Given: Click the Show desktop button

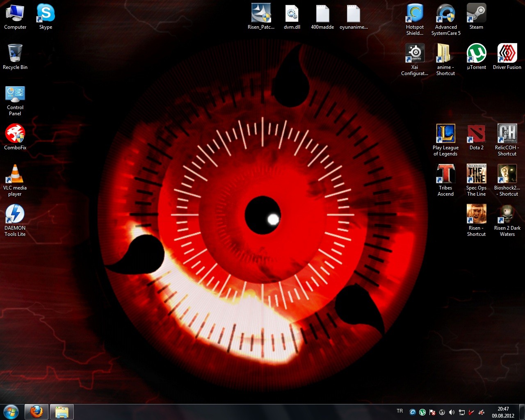Looking at the screenshot, I should coord(522,412).
